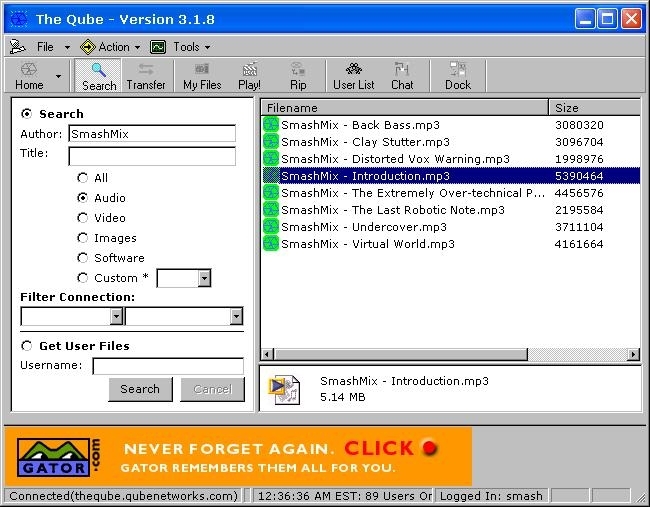650x507 pixels.
Task: Open the Transfer toolbar button
Action: coord(146,75)
